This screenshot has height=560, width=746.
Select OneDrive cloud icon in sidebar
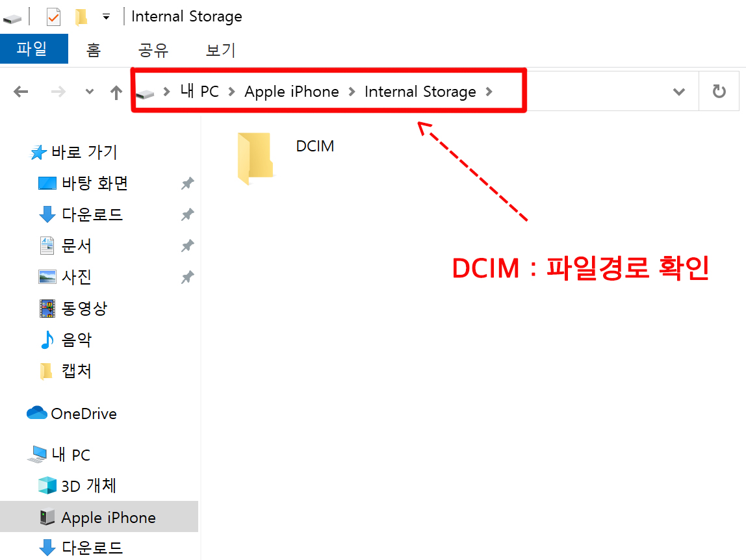36,413
